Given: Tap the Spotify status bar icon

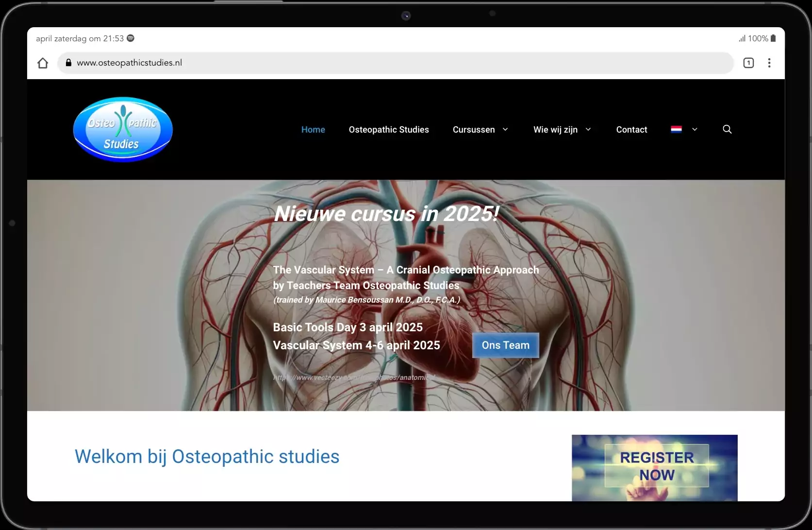Looking at the screenshot, I should (x=131, y=38).
